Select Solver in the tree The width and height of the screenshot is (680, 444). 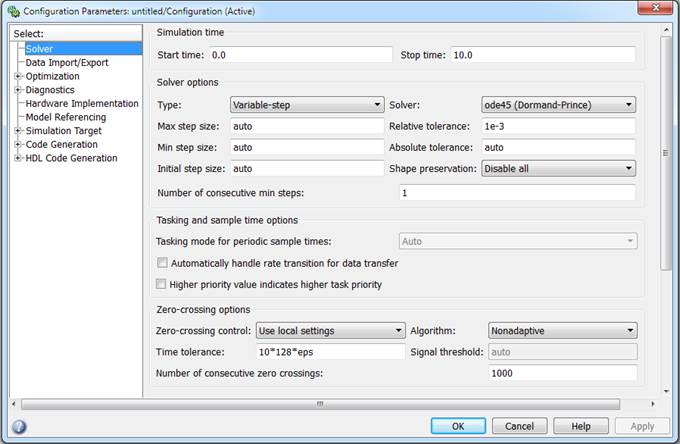[83, 49]
